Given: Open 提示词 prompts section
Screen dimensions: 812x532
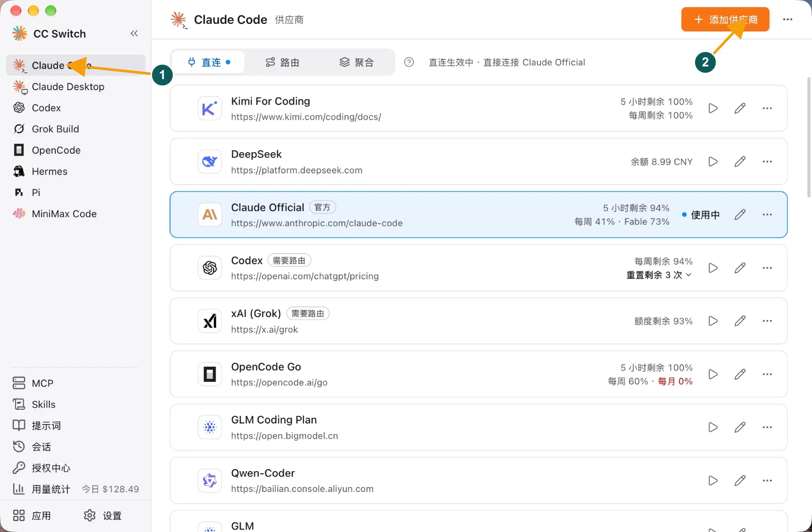Looking at the screenshot, I should [76, 425].
